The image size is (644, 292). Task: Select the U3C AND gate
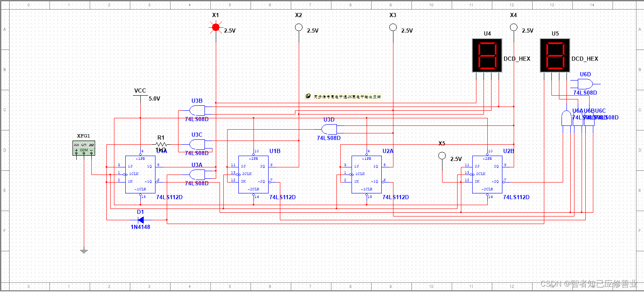197,145
